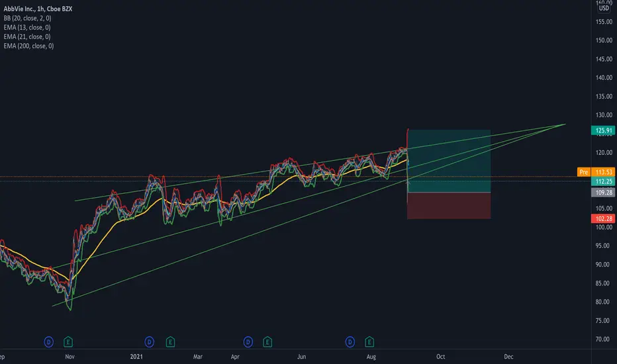
Task: Click the Nov label on the time axis
Action: click(70, 357)
